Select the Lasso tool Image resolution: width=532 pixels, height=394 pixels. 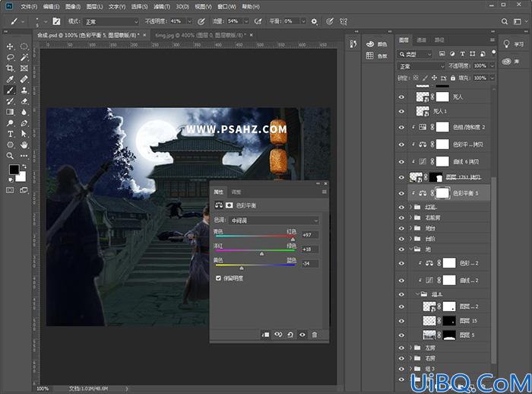click(x=10, y=57)
